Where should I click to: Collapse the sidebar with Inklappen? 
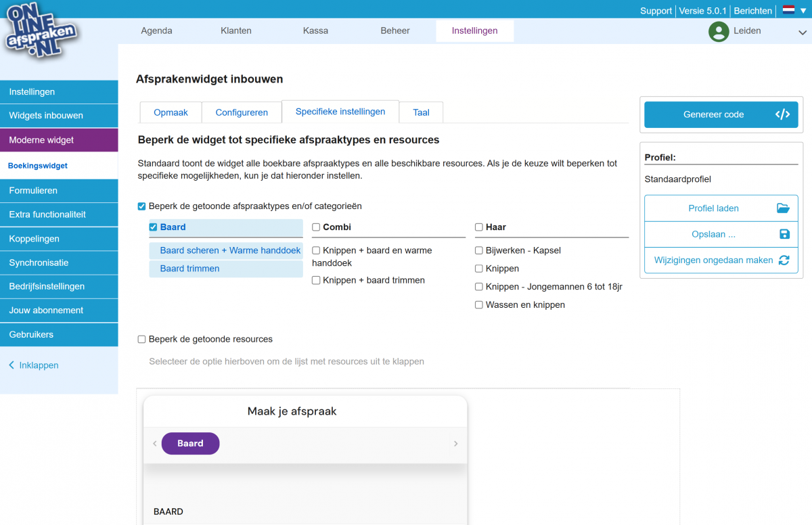pyautogui.click(x=34, y=365)
